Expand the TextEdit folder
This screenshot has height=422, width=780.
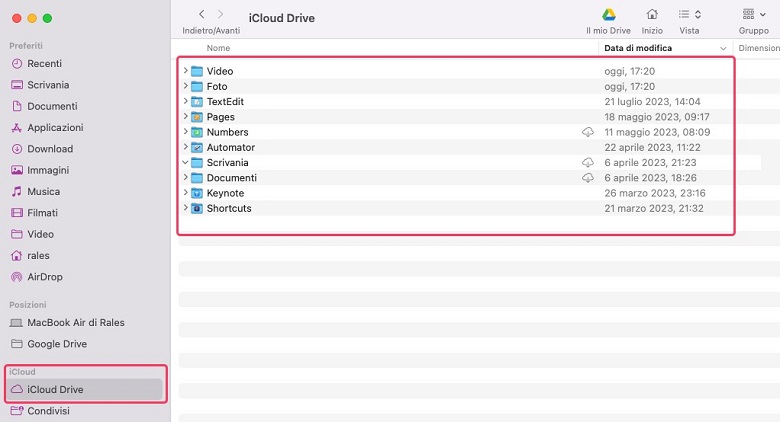(186, 102)
